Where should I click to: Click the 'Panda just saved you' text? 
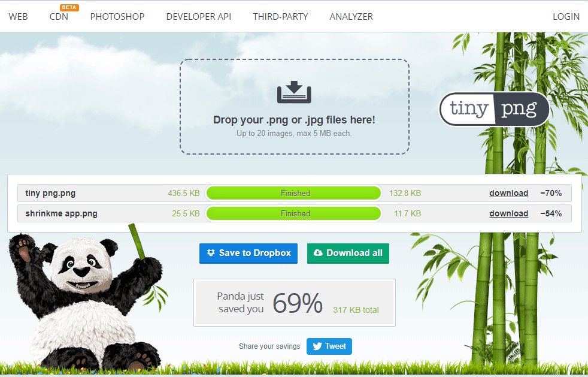pos(241,303)
